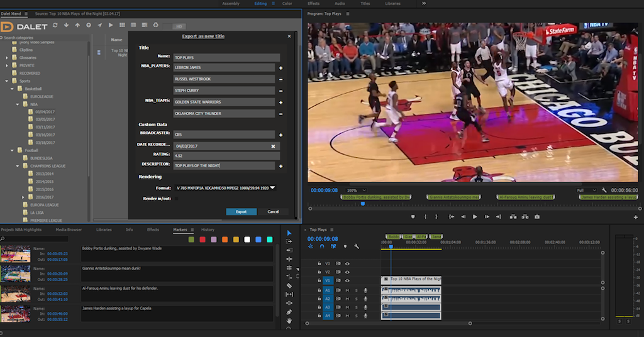Switch to the Color workspace tab

click(287, 3)
